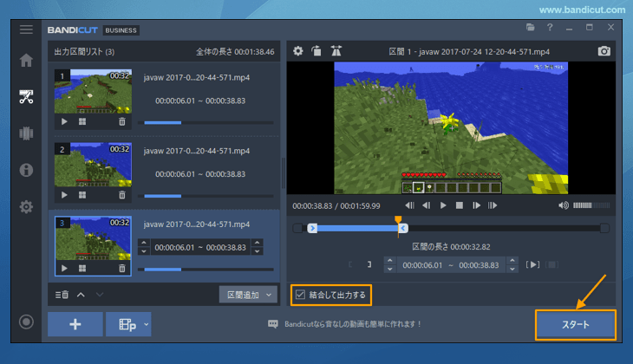Open preview settings gear icon
633x364 pixels.
(298, 51)
